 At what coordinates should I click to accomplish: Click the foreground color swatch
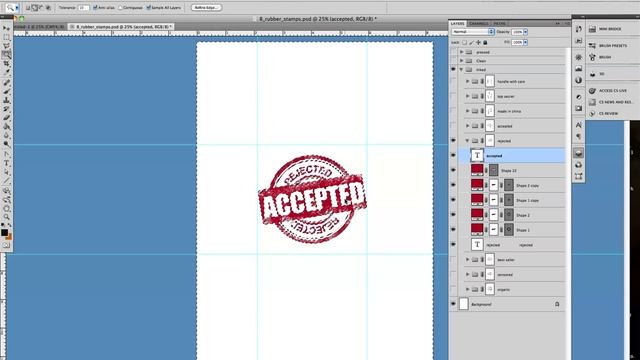tap(4, 232)
